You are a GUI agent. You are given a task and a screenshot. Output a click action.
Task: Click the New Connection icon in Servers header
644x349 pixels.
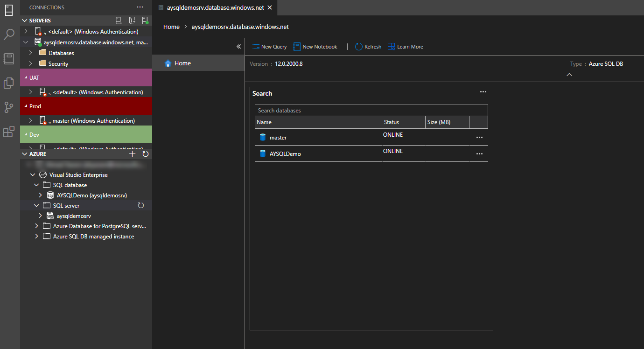[119, 21]
